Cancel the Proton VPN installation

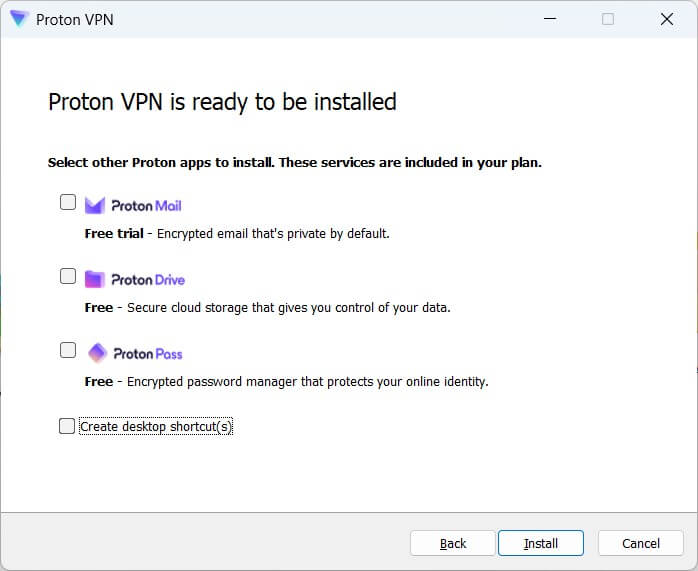tap(640, 543)
